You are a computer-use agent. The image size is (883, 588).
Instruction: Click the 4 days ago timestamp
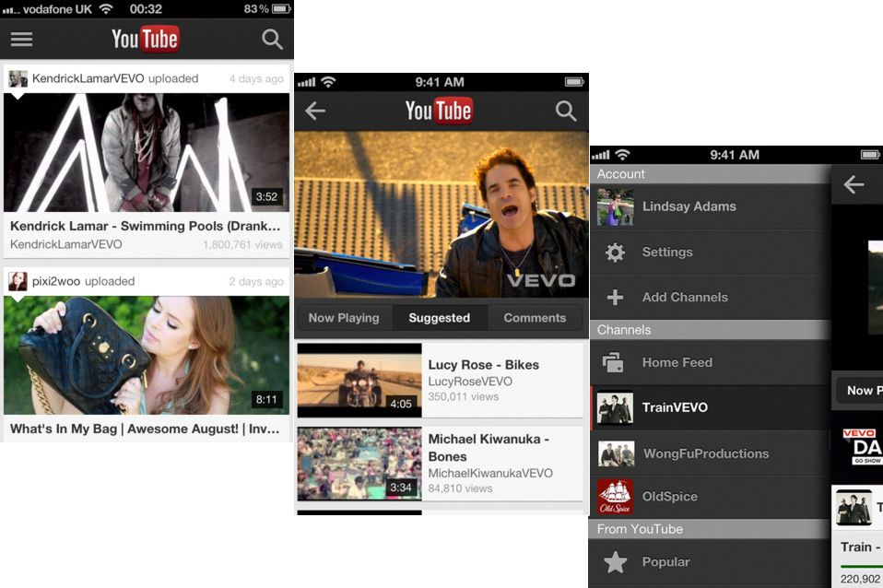click(256, 79)
